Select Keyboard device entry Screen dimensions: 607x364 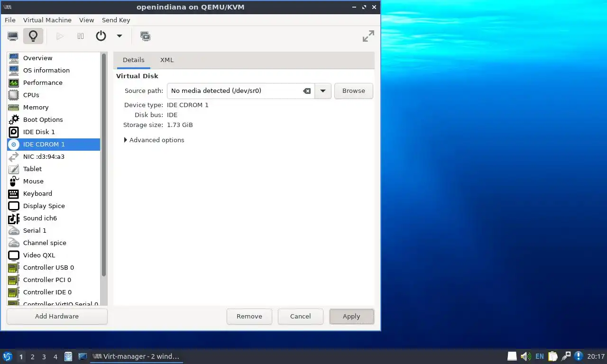(54, 193)
